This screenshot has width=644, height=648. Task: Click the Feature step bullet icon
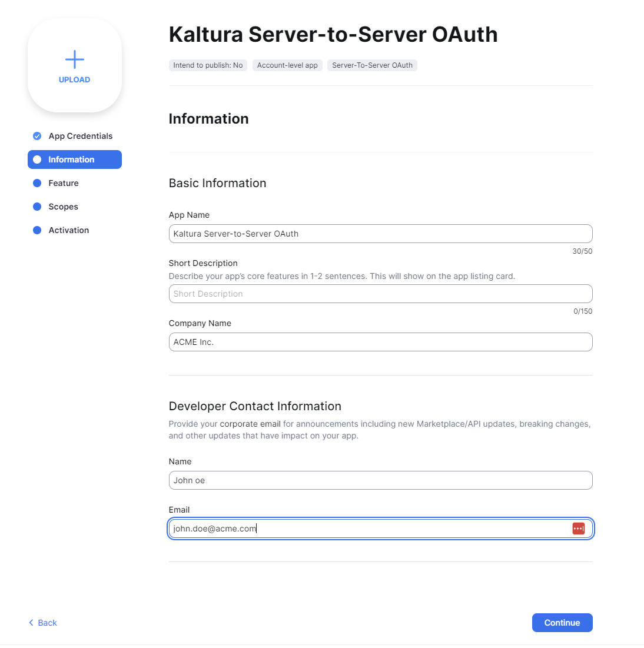(37, 183)
